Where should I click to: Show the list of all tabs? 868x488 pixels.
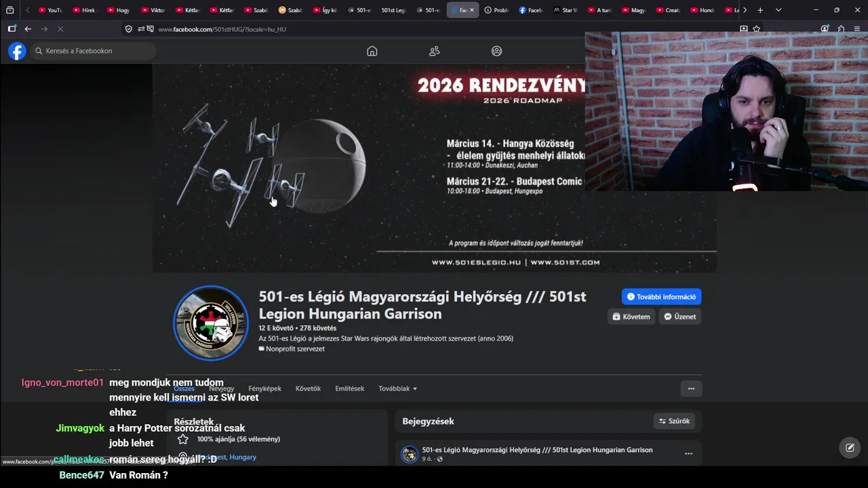(778, 10)
